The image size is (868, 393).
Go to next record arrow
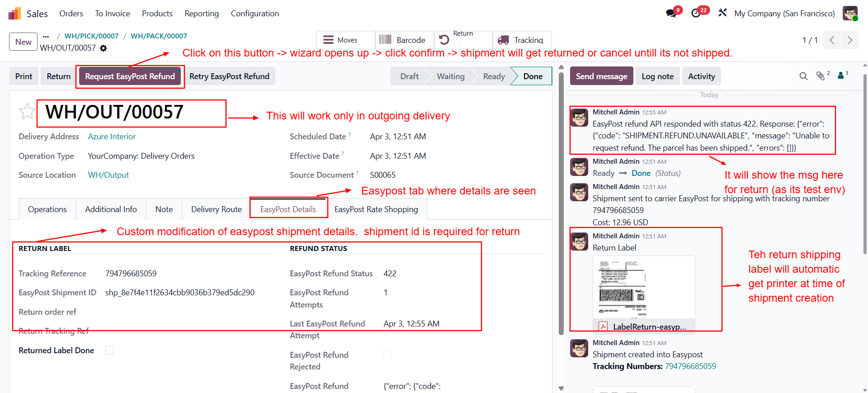point(850,40)
